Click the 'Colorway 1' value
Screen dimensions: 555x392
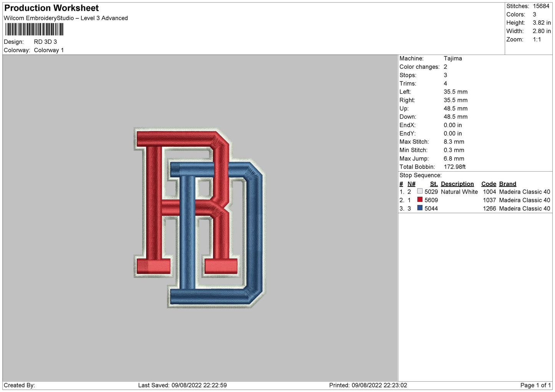click(x=49, y=50)
